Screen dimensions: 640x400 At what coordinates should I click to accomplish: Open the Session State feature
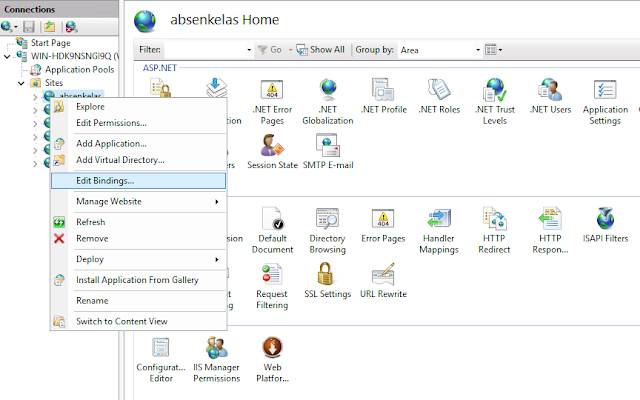click(272, 152)
